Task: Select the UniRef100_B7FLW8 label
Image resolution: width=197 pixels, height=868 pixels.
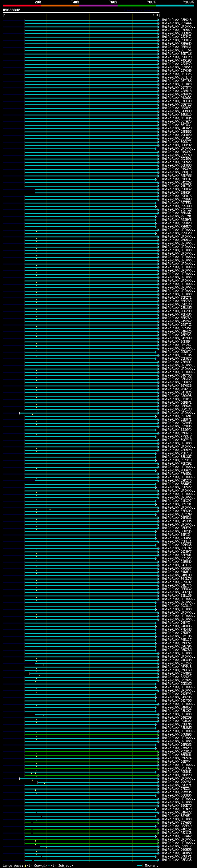Action: [x=177, y=101]
